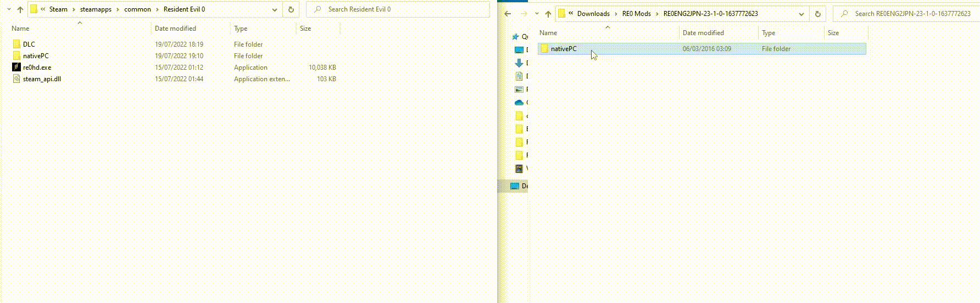Select the nativePC folder in Resident Evil 0 window

pos(36,56)
